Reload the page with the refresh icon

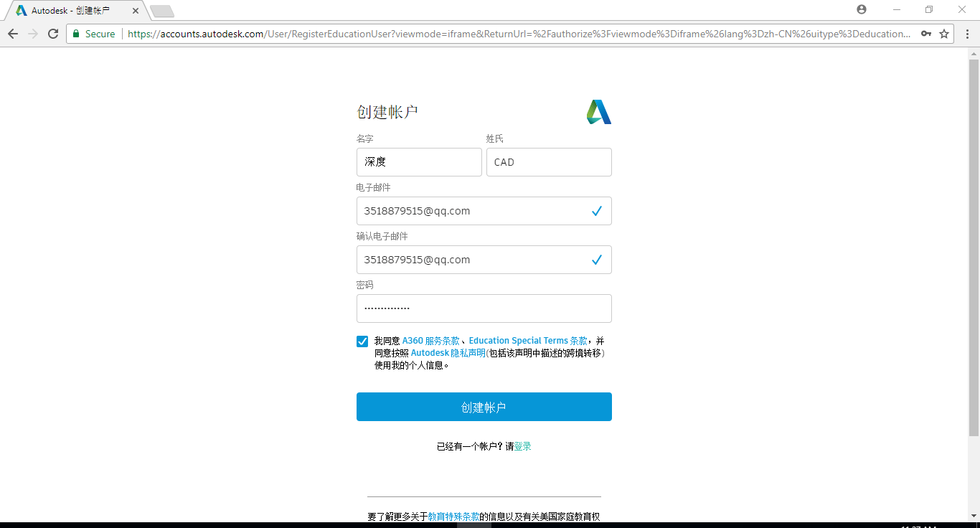[53, 34]
